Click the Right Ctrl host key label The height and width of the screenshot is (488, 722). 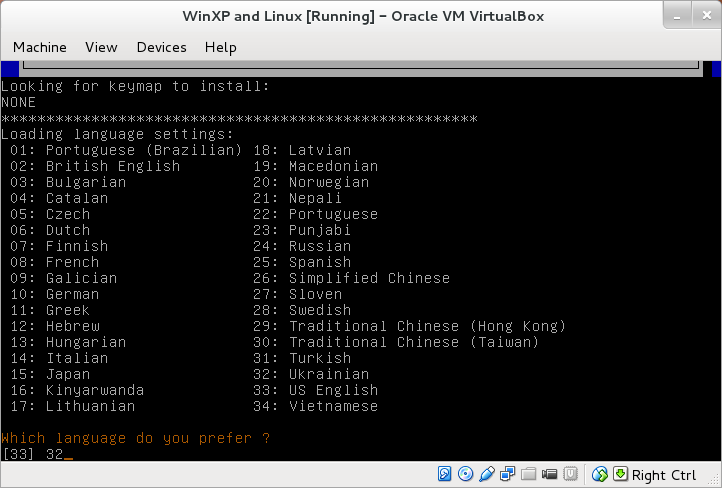coord(664,475)
